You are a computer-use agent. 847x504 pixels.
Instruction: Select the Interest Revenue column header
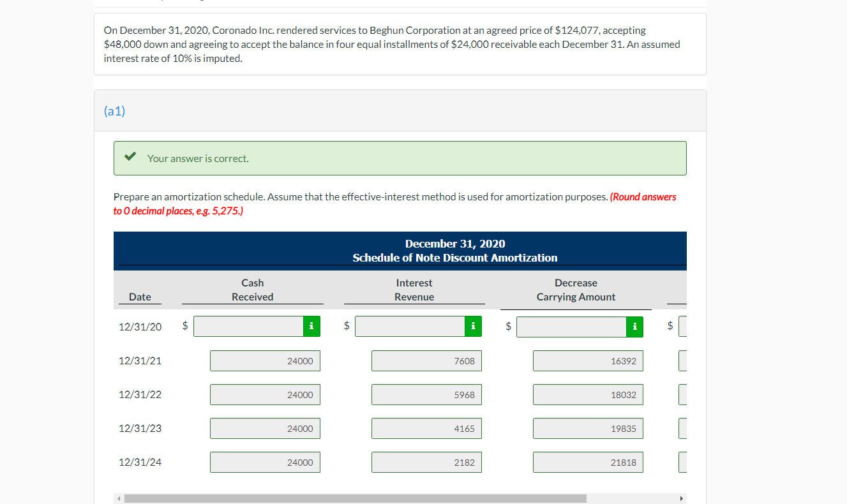pos(414,290)
